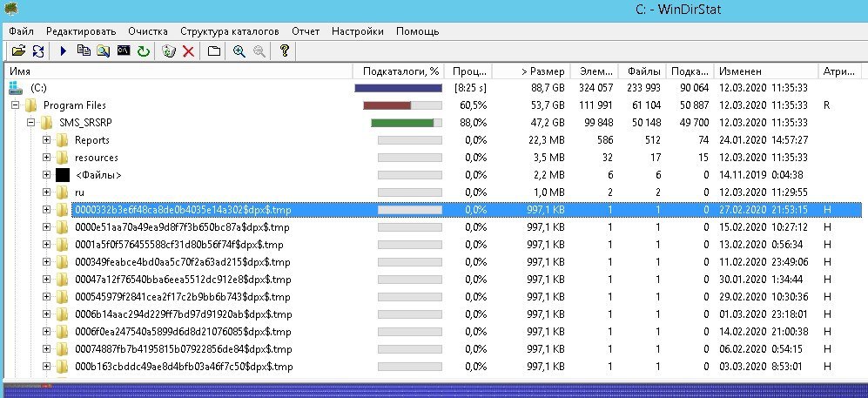Select the 00047a12f76540bba6eea5512dc912e8$dpx$.tmp folder
Screen dimensions: 868x398
(x=182, y=280)
